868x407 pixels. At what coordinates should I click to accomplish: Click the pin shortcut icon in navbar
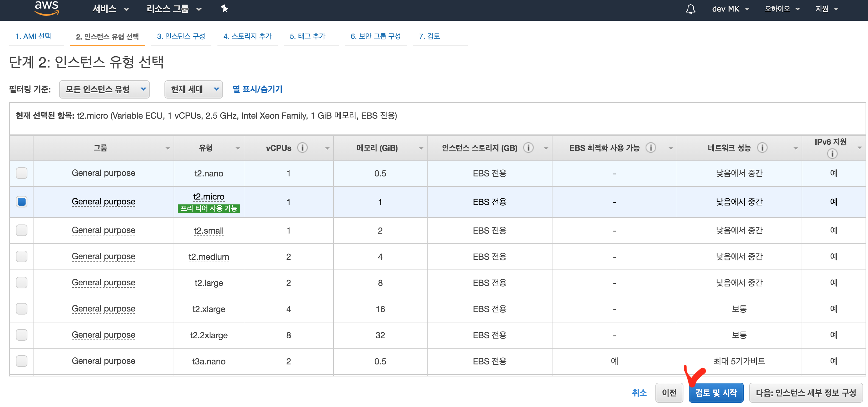tap(224, 9)
